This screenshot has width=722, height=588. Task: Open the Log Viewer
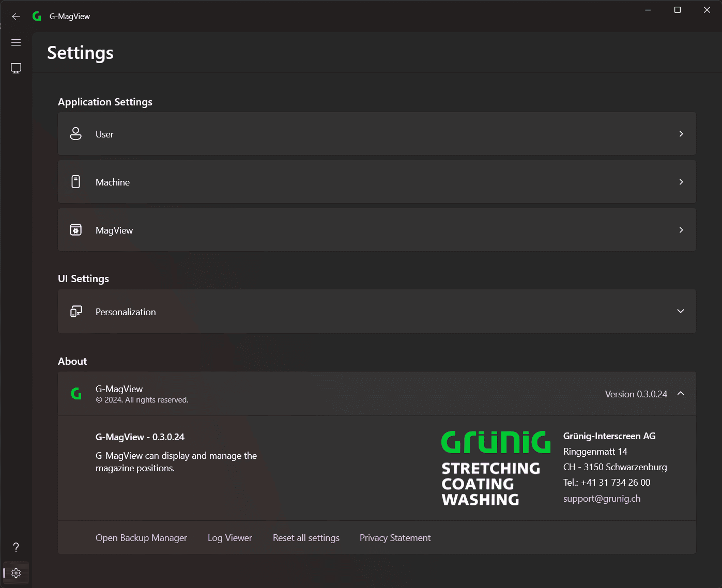230,538
